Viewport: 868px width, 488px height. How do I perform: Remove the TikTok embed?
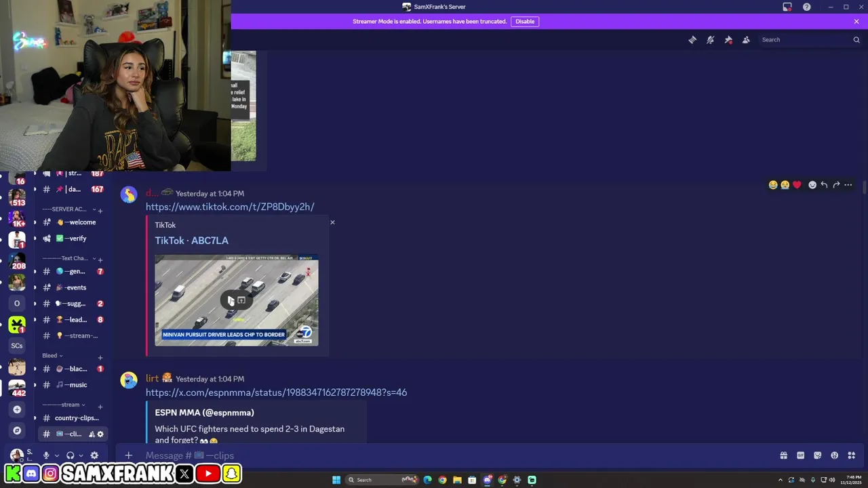coord(332,222)
